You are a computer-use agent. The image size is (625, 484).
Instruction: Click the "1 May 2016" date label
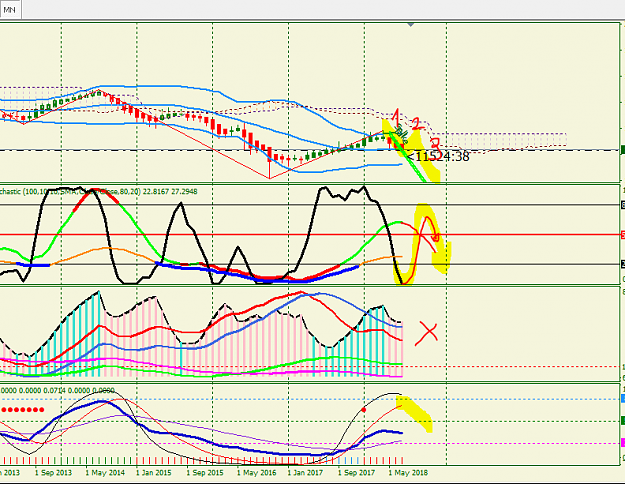click(256, 473)
